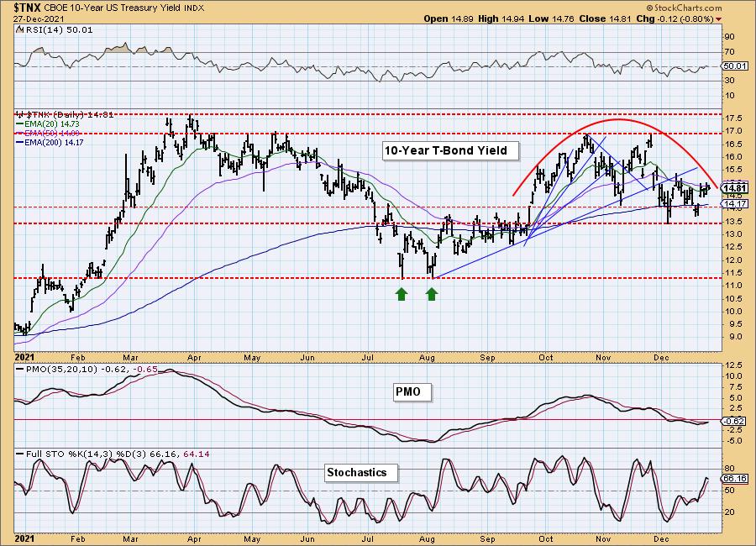Click the blue EMA(200) legend color line
Screen dimensions: 756x546
point(20,142)
